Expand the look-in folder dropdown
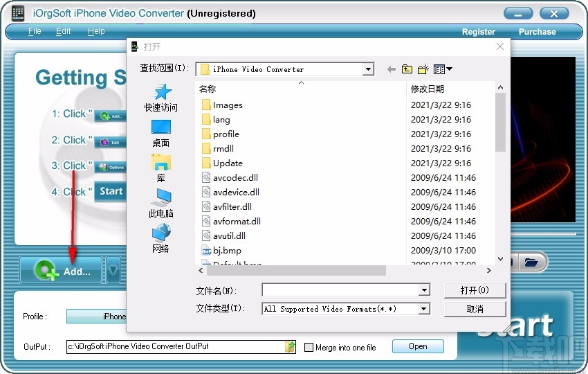This screenshot has height=374, width=588. (x=368, y=69)
